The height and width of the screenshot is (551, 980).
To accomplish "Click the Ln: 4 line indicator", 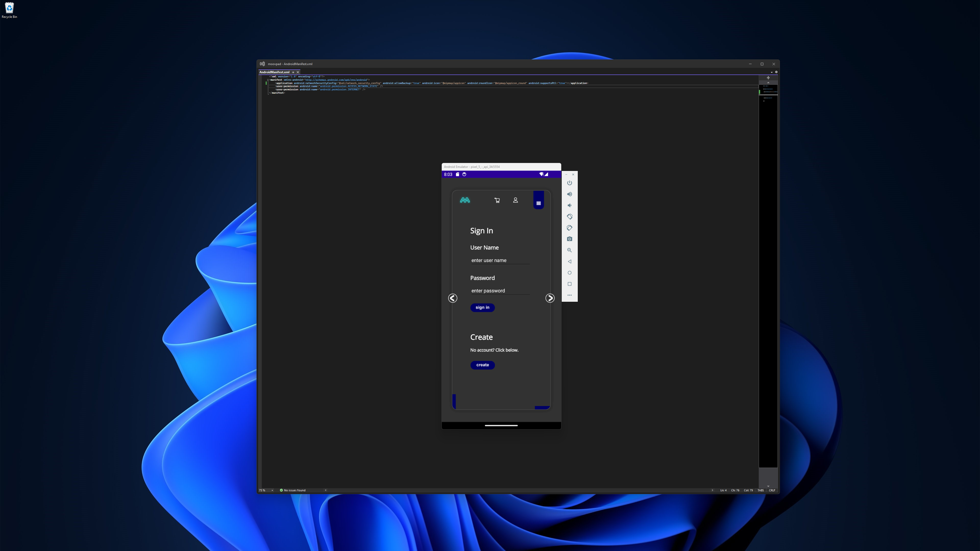I will pyautogui.click(x=723, y=491).
